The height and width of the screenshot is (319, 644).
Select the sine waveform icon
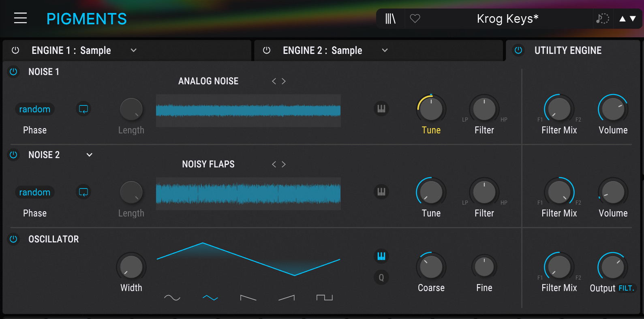(x=172, y=298)
